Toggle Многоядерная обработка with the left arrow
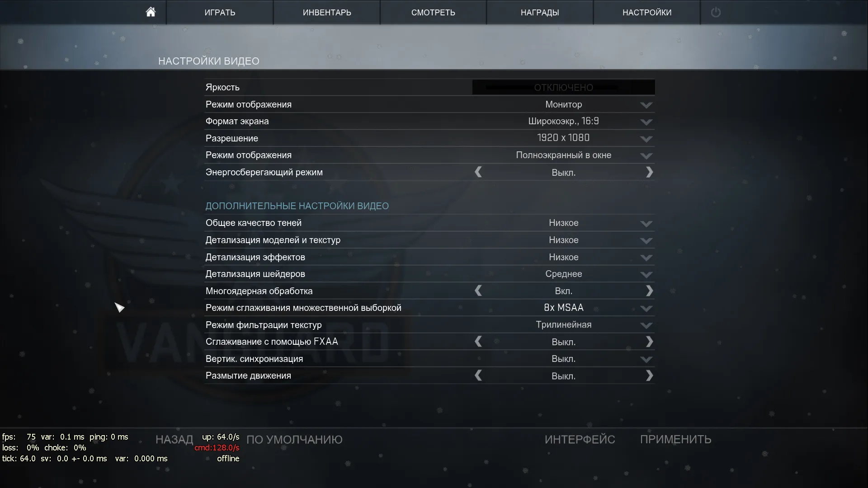The width and height of the screenshot is (868, 488). tap(478, 291)
